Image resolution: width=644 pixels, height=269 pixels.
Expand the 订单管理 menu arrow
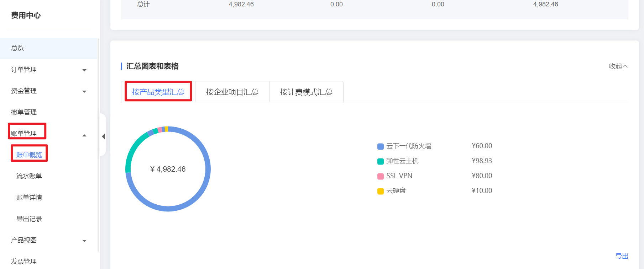click(84, 70)
